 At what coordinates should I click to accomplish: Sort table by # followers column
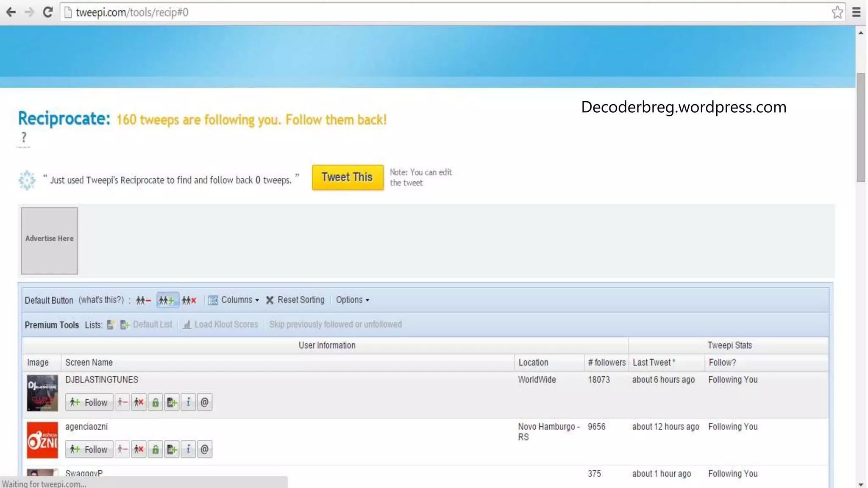coord(606,363)
